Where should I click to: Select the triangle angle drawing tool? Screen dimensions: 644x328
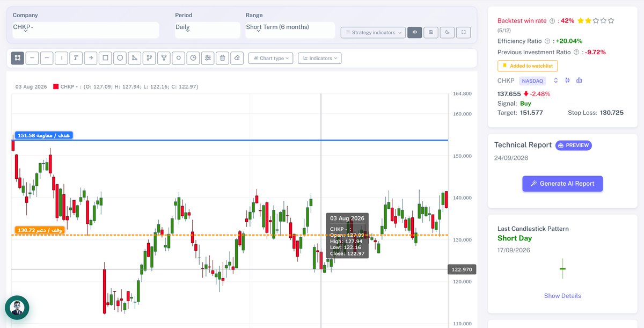pyautogui.click(x=135, y=58)
